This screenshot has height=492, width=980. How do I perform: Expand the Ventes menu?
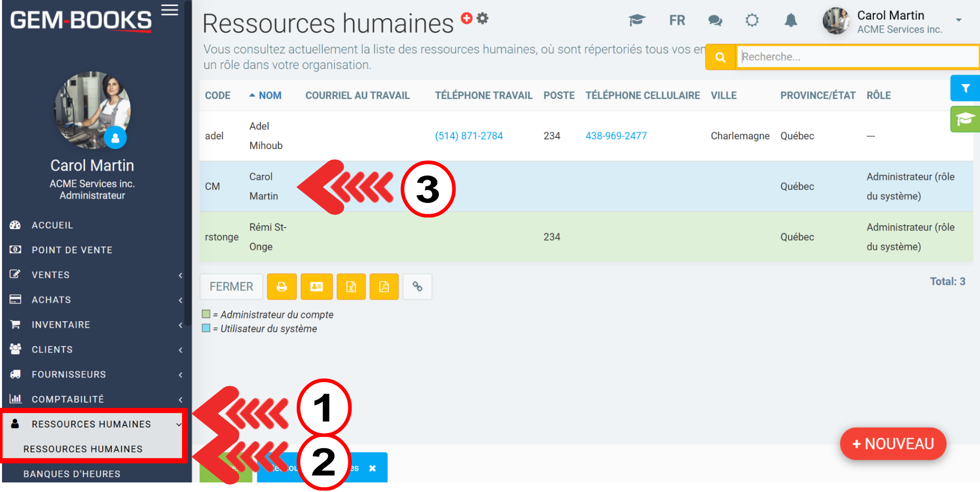pos(50,275)
